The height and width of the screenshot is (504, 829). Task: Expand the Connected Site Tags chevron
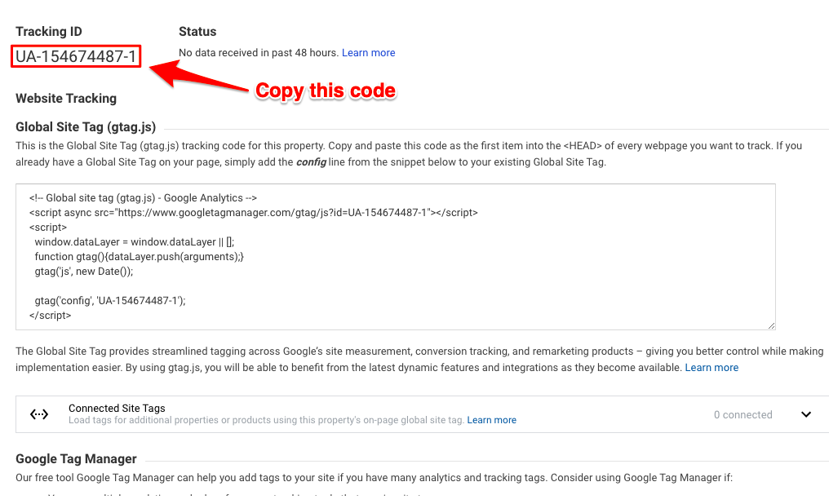tap(805, 414)
